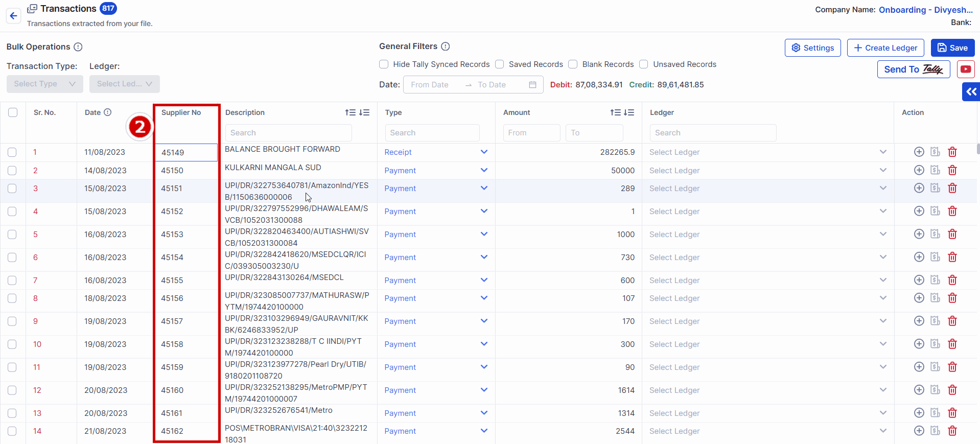Open the Settings button
The image size is (980, 444).
812,48
